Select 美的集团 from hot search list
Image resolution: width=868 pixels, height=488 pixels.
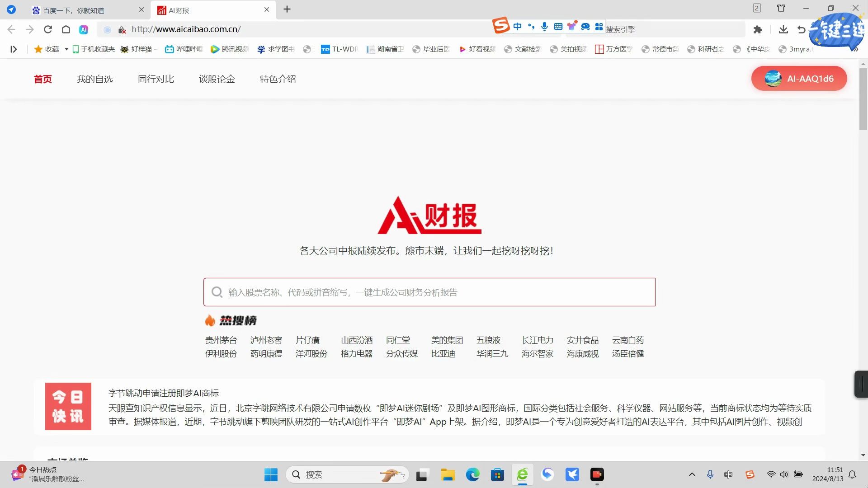point(447,340)
